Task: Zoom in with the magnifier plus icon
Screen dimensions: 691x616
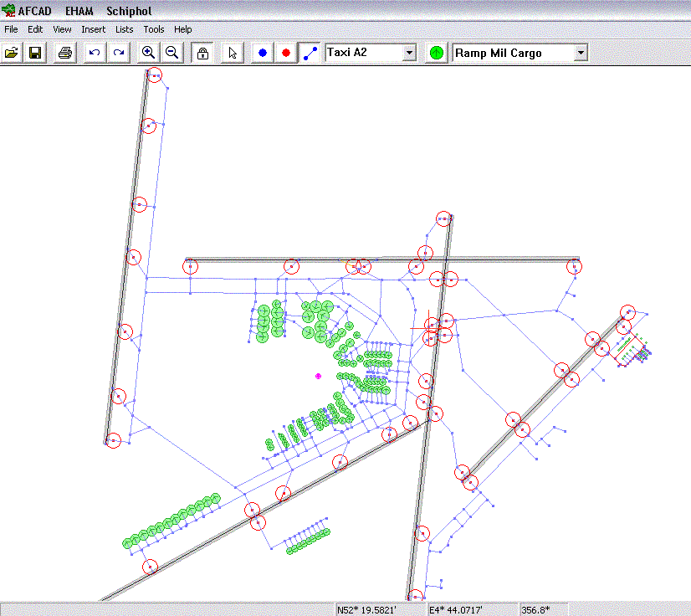Action: click(x=148, y=53)
